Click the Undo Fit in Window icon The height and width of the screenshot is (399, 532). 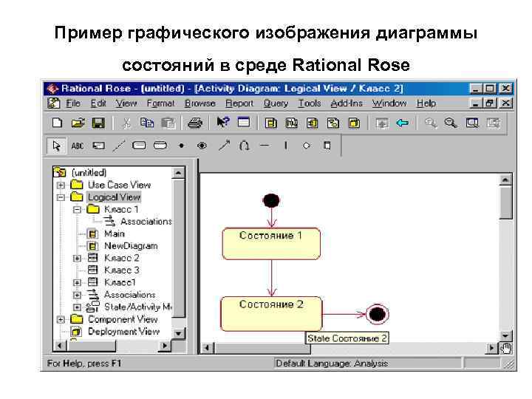pos(493,123)
